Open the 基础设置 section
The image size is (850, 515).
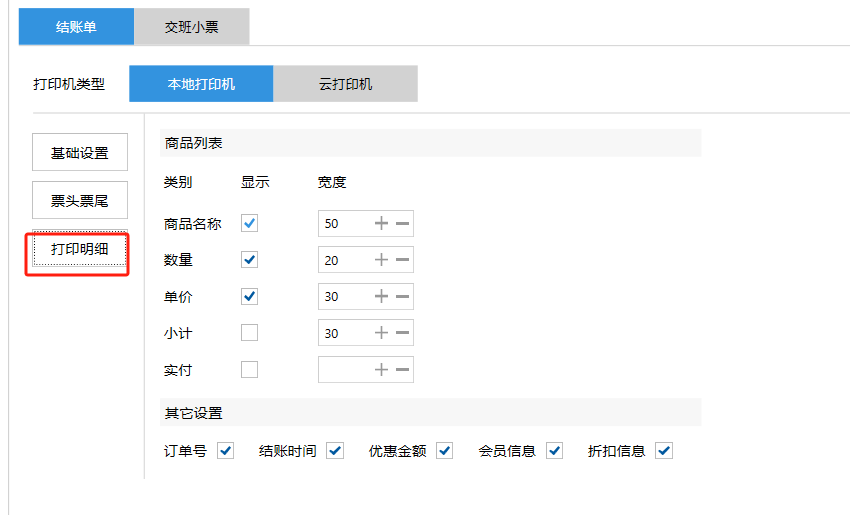coord(80,153)
